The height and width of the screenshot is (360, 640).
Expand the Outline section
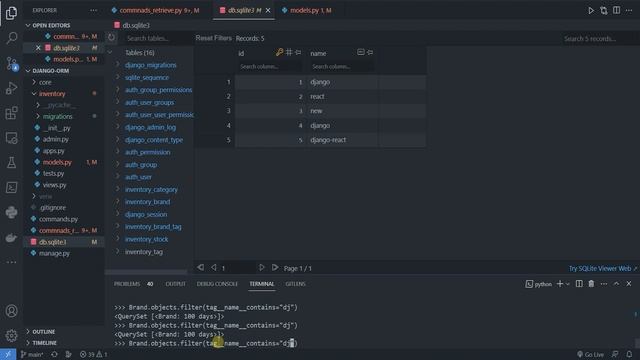28,331
